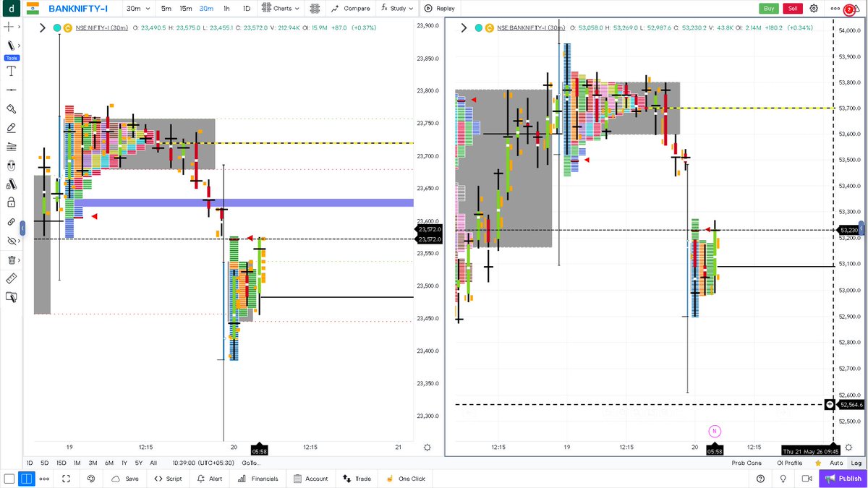Start bar Replay mode

pos(440,9)
